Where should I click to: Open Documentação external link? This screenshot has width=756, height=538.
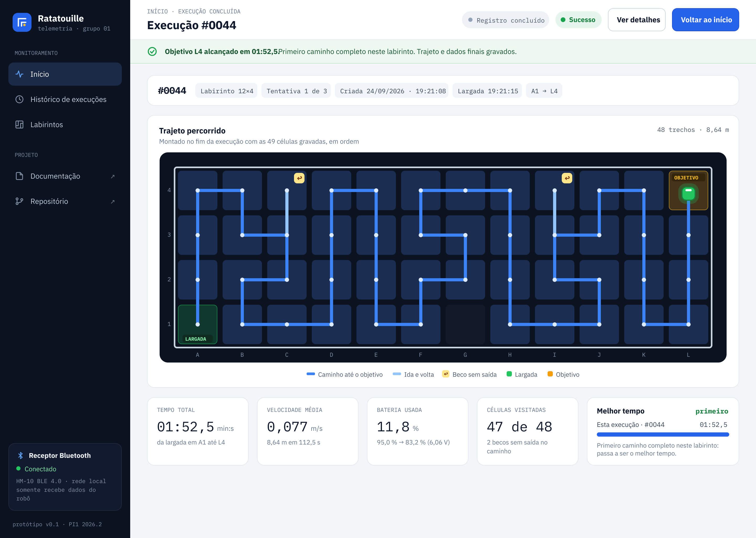(x=65, y=176)
